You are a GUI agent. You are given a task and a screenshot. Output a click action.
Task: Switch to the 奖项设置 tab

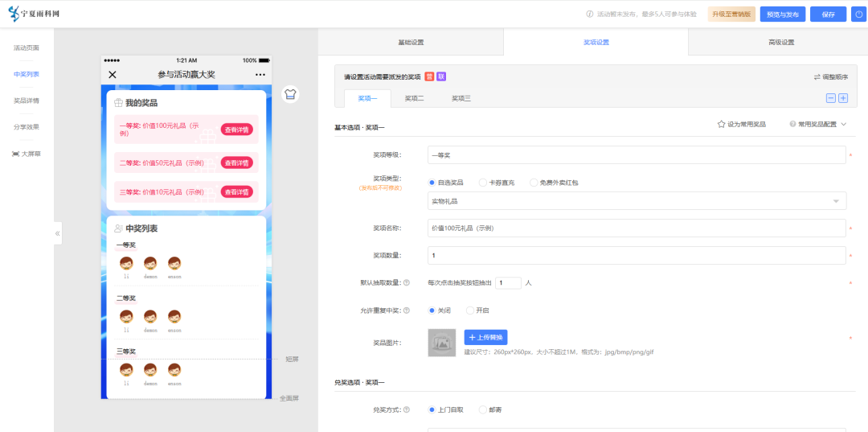coord(596,42)
